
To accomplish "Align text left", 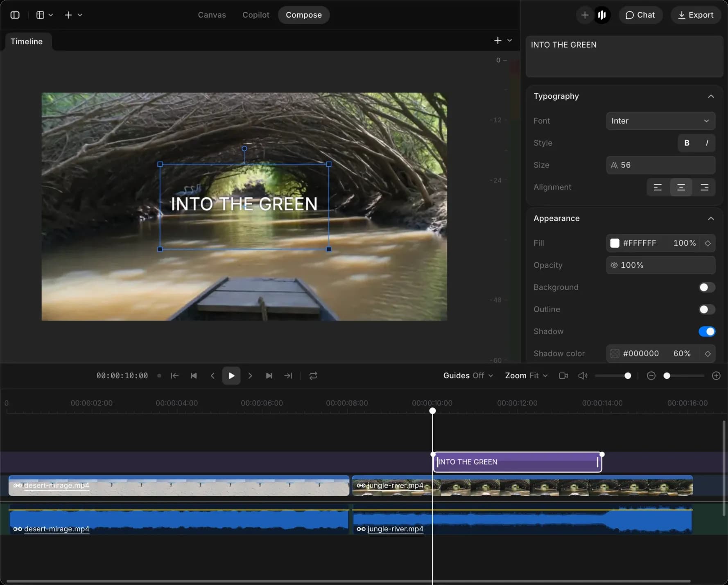I will point(658,187).
